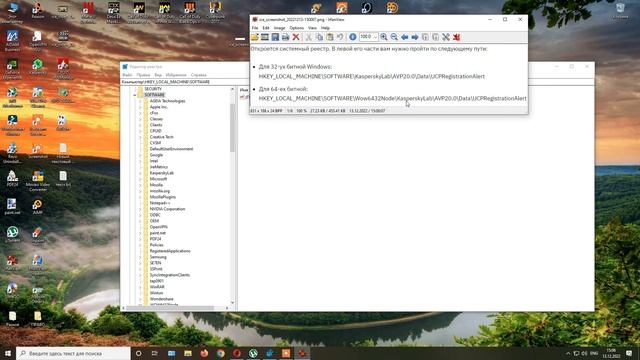640x360 pixels.
Task: Go to previous image with blue left arrow
Action: point(404,37)
